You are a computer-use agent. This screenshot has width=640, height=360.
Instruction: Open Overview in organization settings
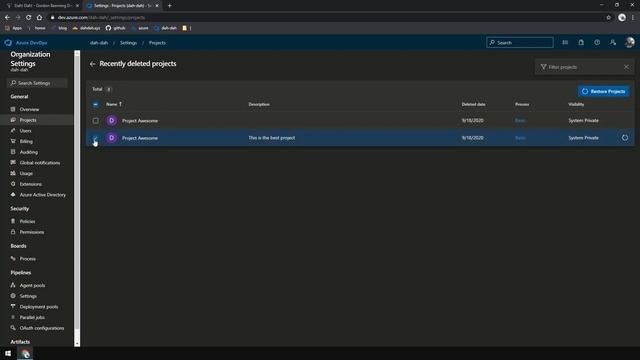coord(29,109)
